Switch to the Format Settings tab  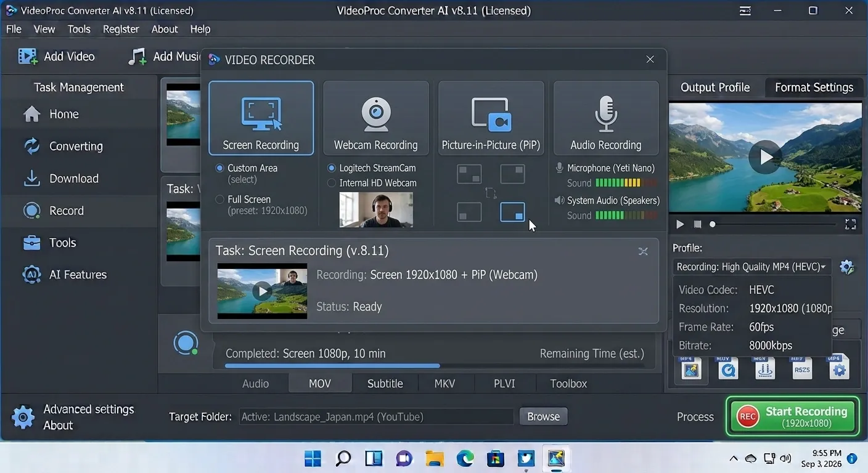(814, 87)
